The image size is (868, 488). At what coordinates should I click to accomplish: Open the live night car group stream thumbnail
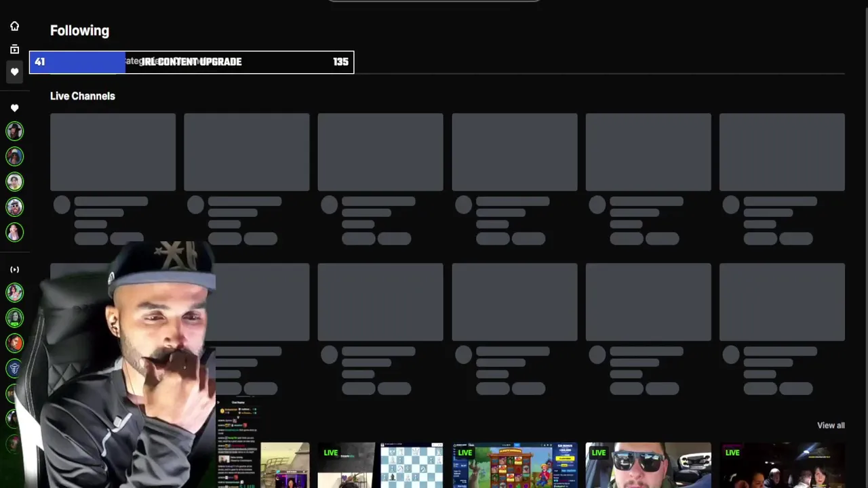click(x=782, y=465)
